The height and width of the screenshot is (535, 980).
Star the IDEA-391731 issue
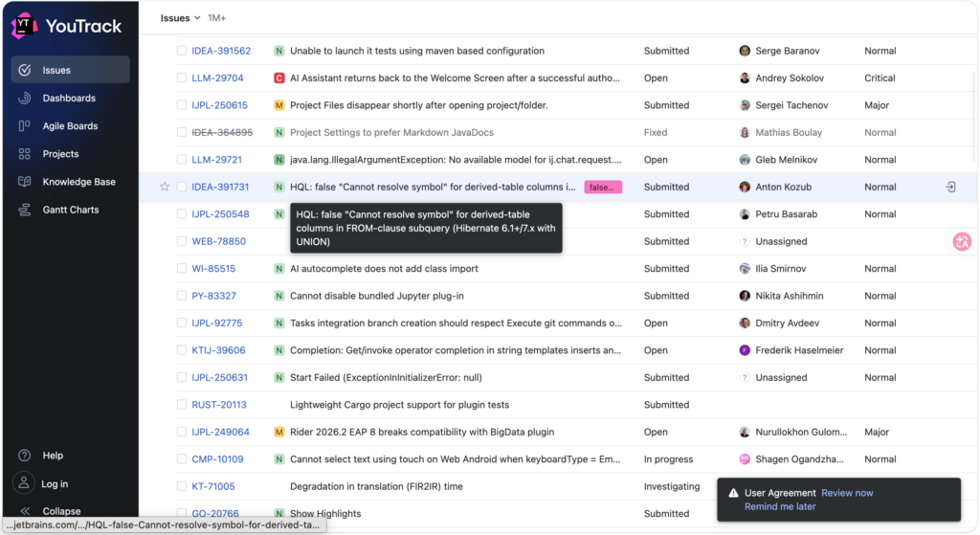(x=165, y=187)
